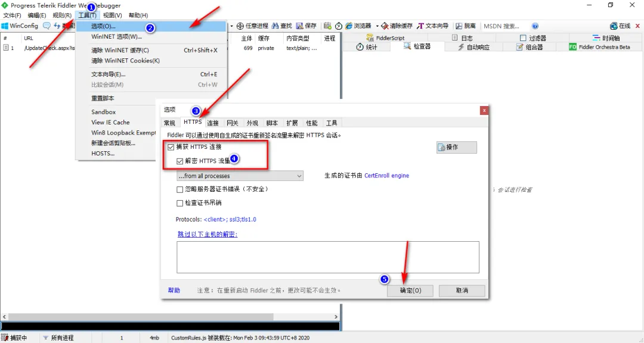Open the Fiddler Orchestra Beta tab

[x=599, y=47]
